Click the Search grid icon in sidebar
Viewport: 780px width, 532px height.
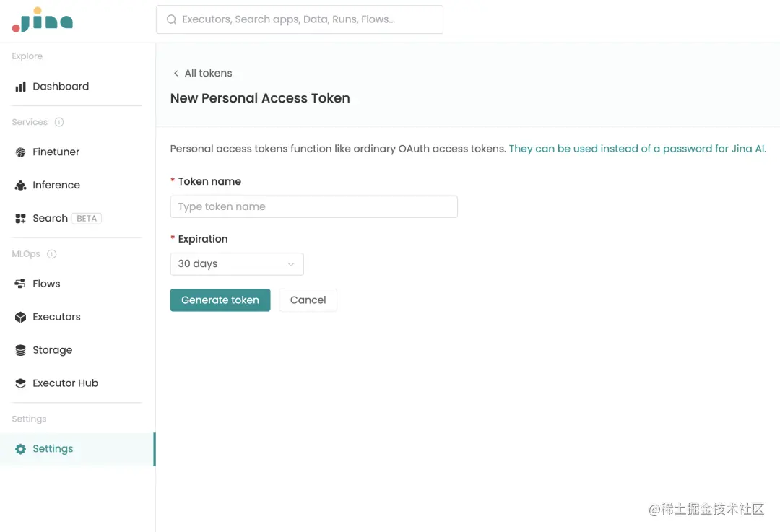[x=20, y=219]
